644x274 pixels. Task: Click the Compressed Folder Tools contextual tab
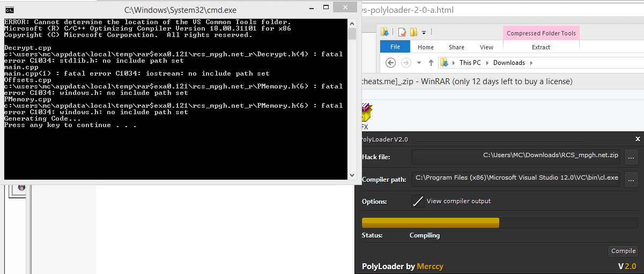541,33
